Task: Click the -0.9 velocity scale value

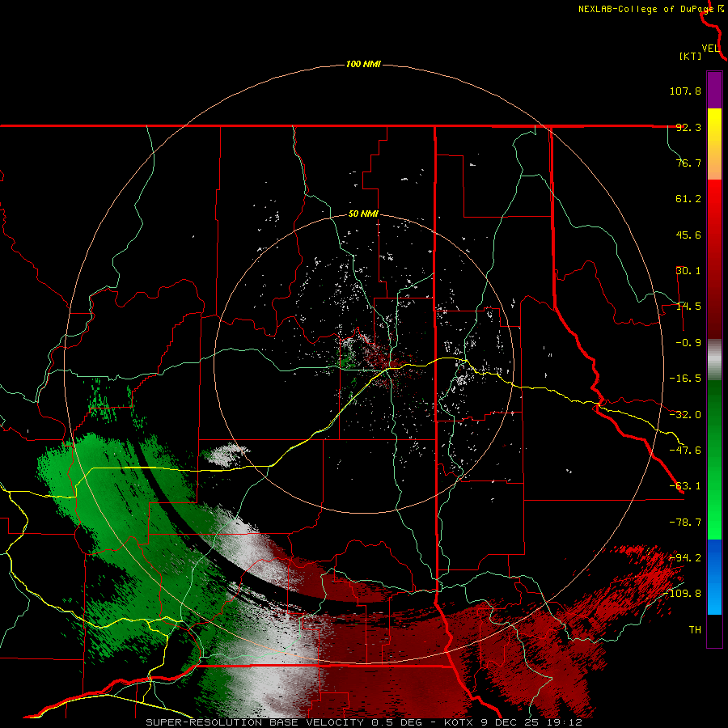Action: (688, 343)
